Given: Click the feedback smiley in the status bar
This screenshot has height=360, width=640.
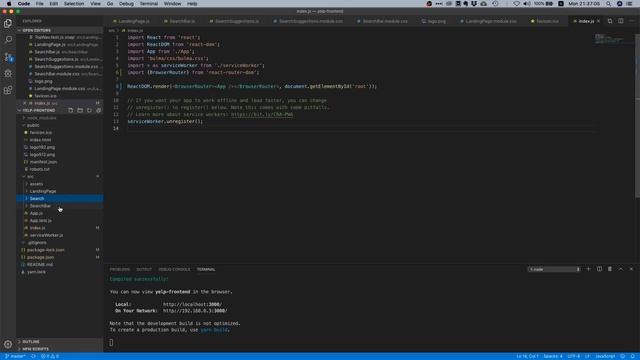Looking at the screenshot, I should pyautogui.click(x=622, y=356).
